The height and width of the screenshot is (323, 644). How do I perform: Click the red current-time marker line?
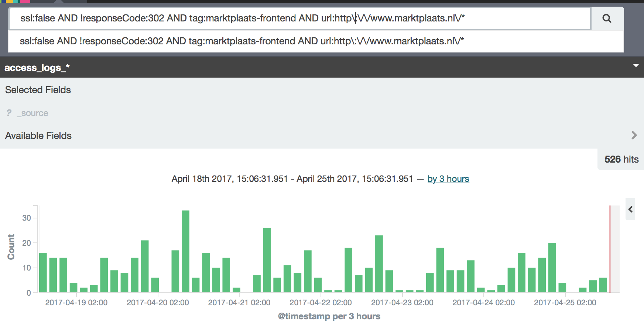pyautogui.click(x=610, y=249)
